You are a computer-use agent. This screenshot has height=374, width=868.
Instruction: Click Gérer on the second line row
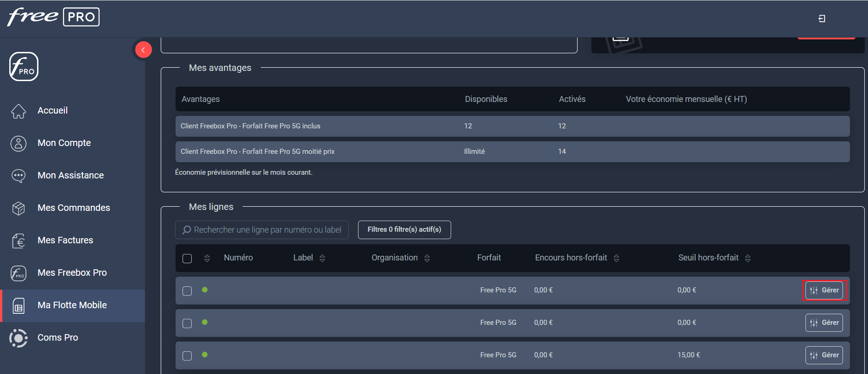824,323
